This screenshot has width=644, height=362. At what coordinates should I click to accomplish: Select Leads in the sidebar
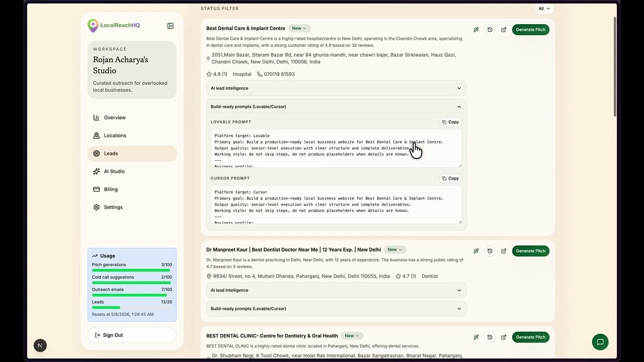click(x=111, y=153)
